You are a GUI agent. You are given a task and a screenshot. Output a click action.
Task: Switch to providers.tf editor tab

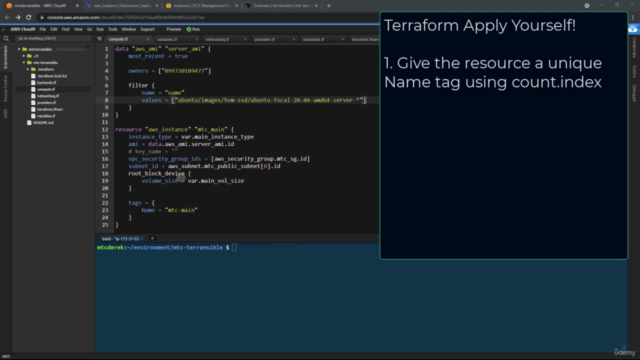[x=265, y=40]
